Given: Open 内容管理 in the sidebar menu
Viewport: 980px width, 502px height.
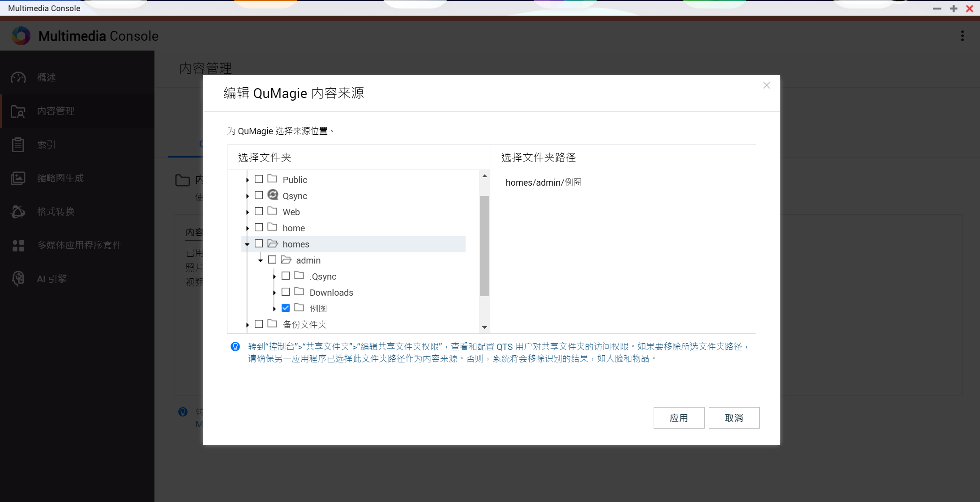Looking at the screenshot, I should [x=77, y=111].
